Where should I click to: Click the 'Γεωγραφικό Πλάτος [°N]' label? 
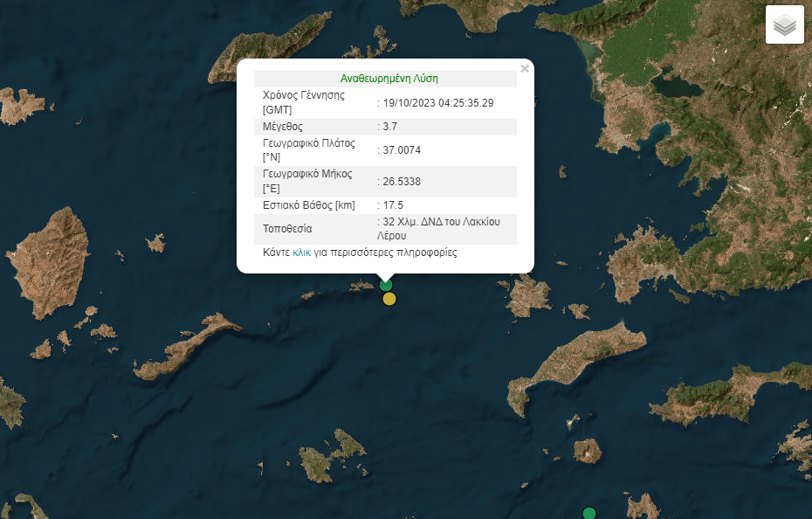click(306, 149)
